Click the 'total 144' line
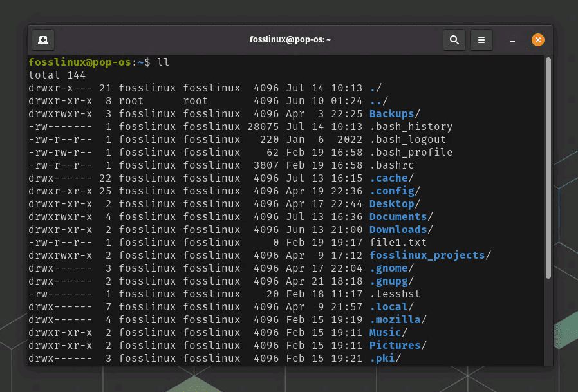The height and width of the screenshot is (392, 578). tap(57, 75)
